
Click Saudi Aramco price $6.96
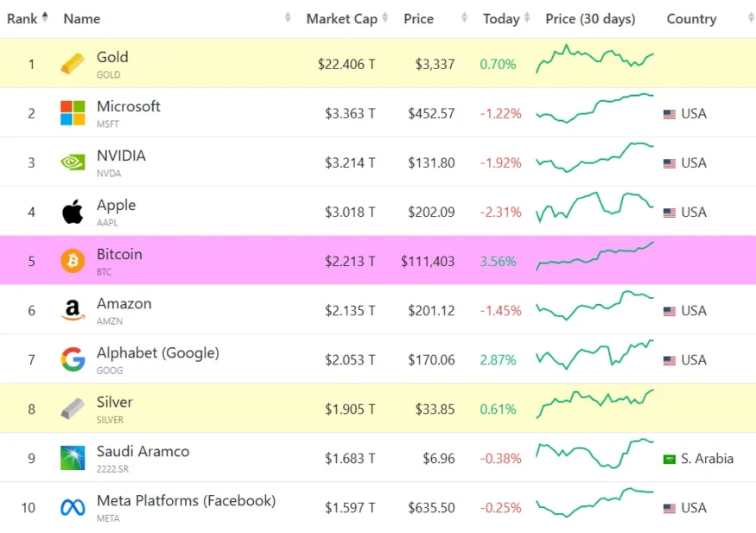point(439,459)
